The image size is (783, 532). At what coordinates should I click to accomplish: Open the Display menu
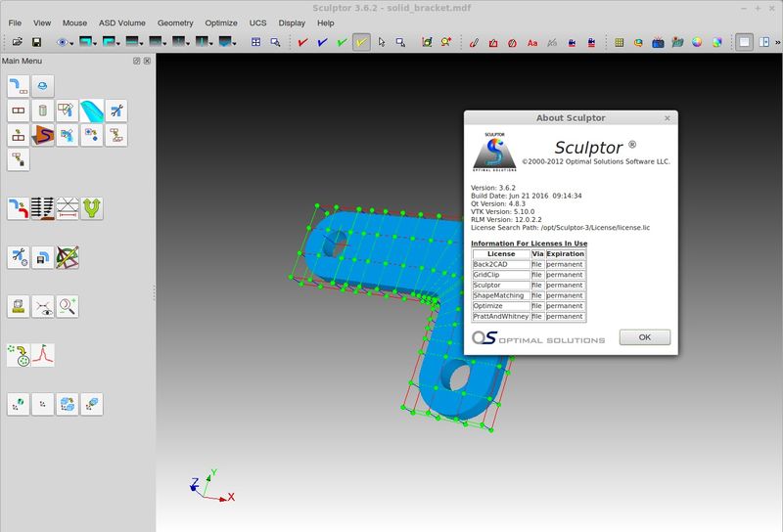coord(292,22)
